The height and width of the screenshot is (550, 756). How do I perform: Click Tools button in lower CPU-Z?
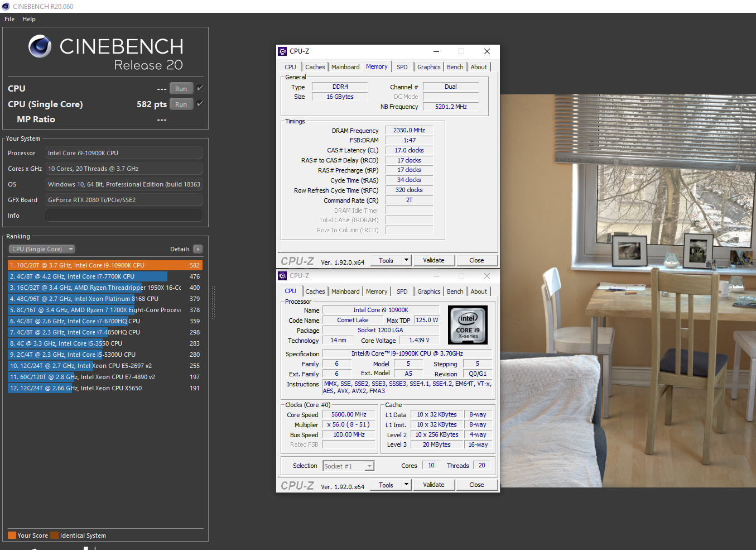coord(386,485)
